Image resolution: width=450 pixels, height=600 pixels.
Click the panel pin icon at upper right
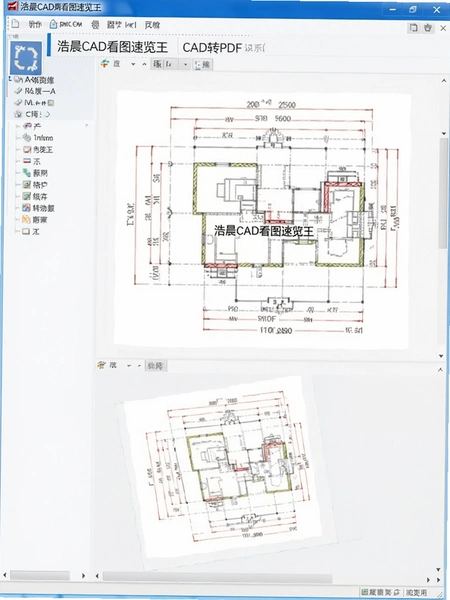point(413,28)
